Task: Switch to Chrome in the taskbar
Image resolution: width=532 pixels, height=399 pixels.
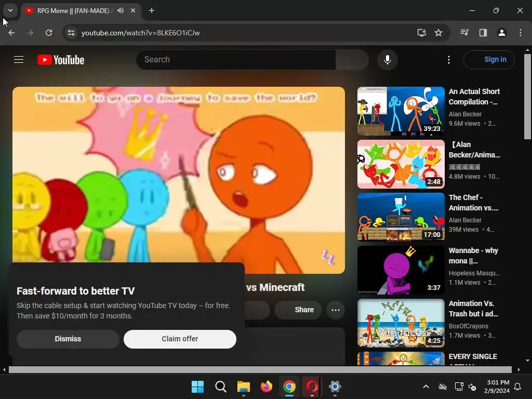Action: point(289,387)
